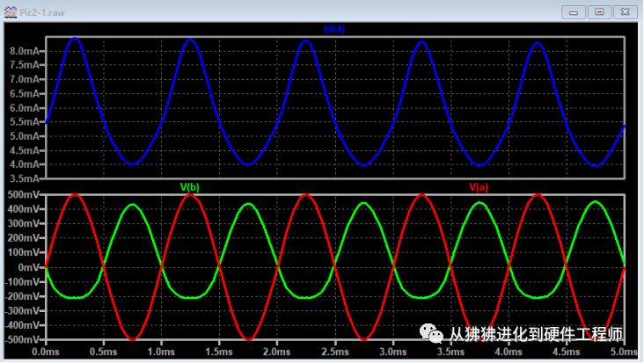Click the -300mV voltage axis label
This screenshot has width=644, height=363.
pos(22,311)
